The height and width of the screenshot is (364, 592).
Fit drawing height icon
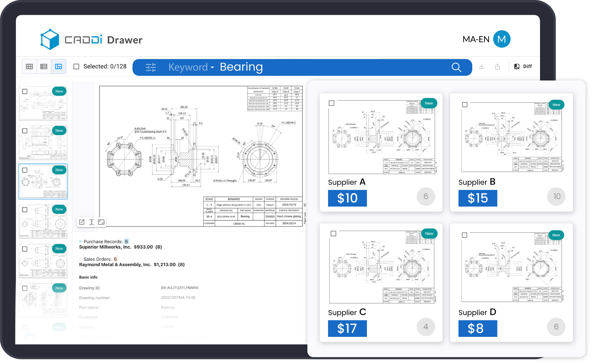coord(91,222)
